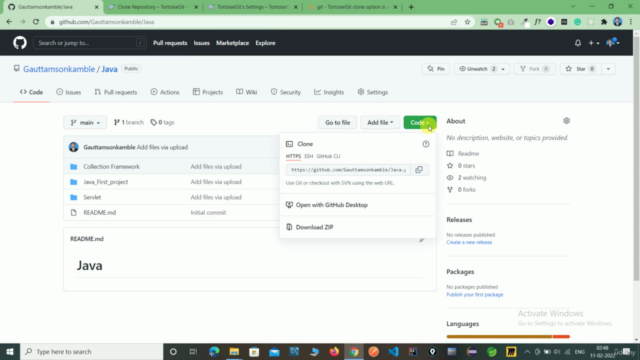The height and width of the screenshot is (360, 640).
Task: Select HTTPS clone tab
Action: click(293, 156)
